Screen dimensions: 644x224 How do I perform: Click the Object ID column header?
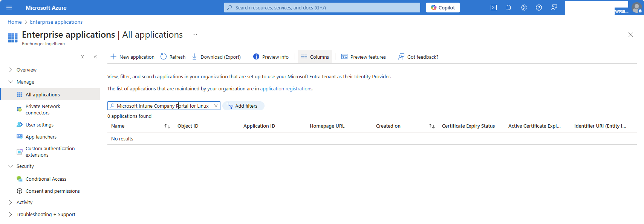pos(188,126)
